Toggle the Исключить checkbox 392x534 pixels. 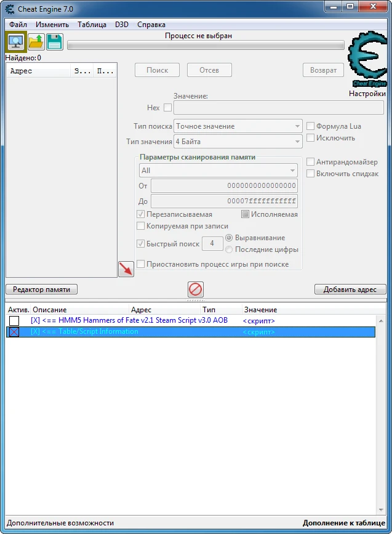310,138
